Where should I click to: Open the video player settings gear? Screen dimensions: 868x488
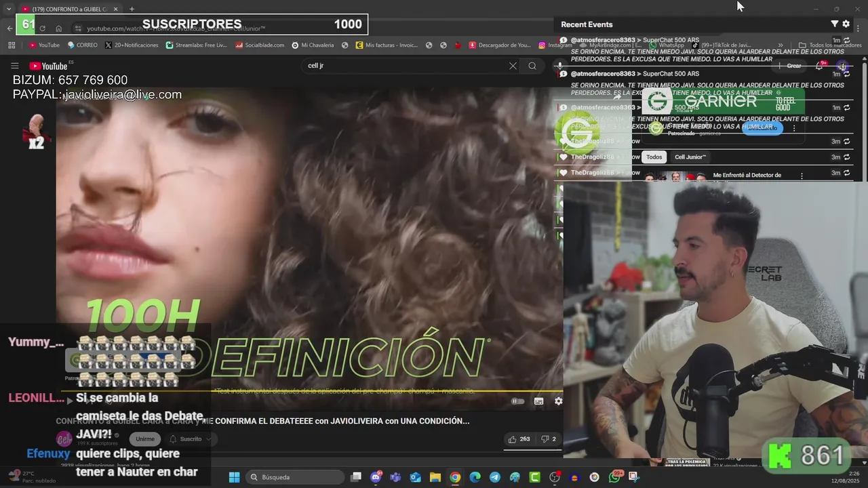(x=558, y=401)
